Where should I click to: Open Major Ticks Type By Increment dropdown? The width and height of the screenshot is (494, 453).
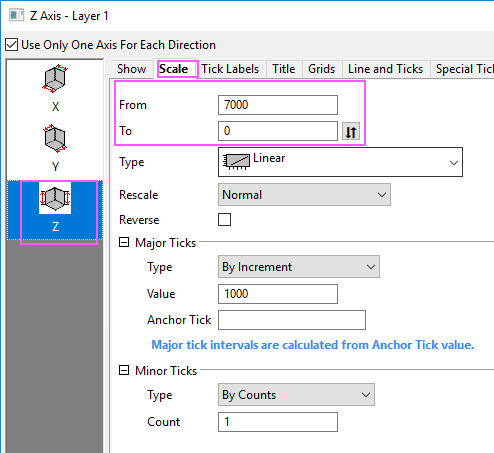(x=299, y=267)
